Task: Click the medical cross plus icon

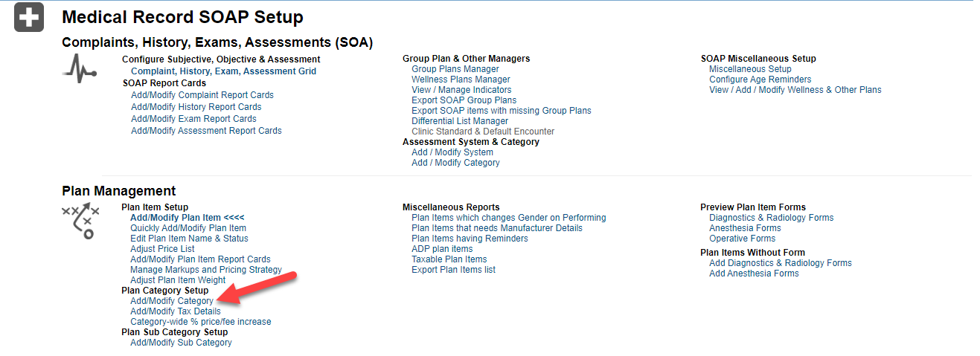Action: coord(29,17)
